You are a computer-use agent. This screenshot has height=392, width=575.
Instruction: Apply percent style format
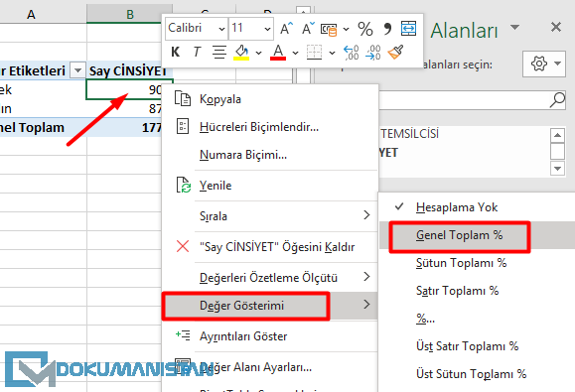(365, 29)
